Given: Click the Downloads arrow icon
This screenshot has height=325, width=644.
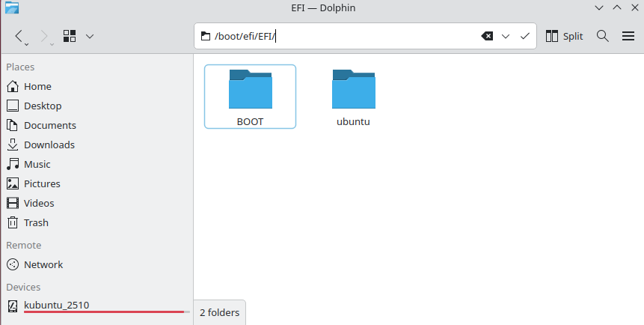Looking at the screenshot, I should pyautogui.click(x=13, y=145).
